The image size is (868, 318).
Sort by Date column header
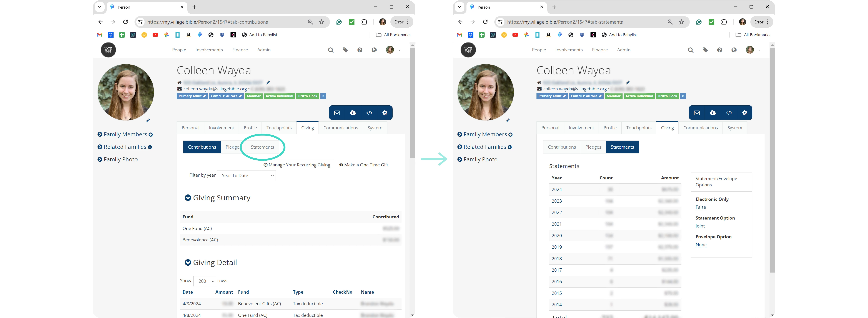point(188,292)
